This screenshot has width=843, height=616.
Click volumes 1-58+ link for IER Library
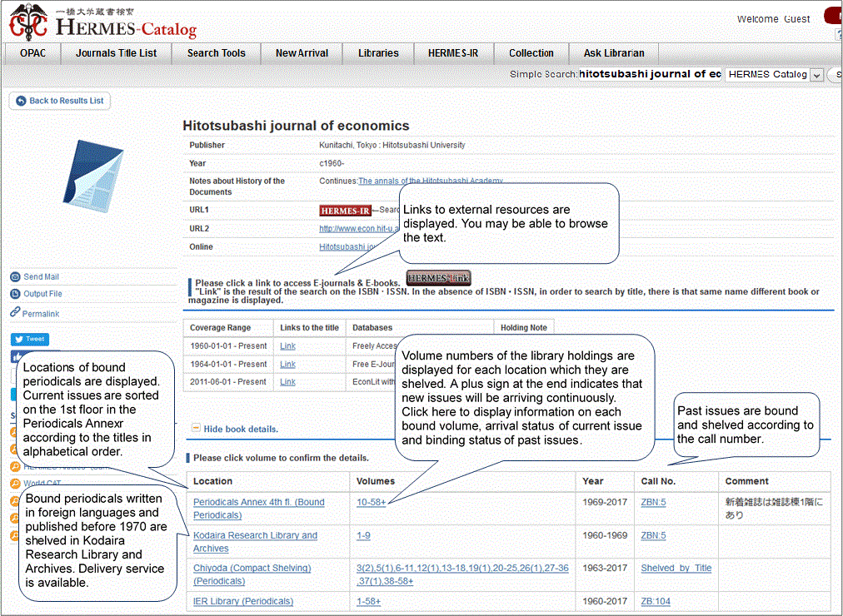tap(368, 602)
